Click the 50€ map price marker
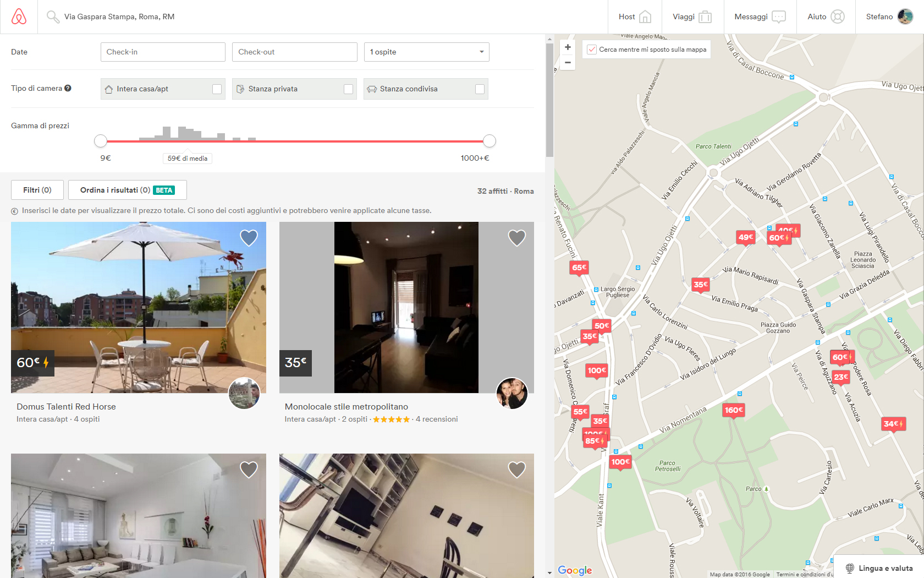Image resolution: width=924 pixels, height=578 pixels. coord(602,326)
